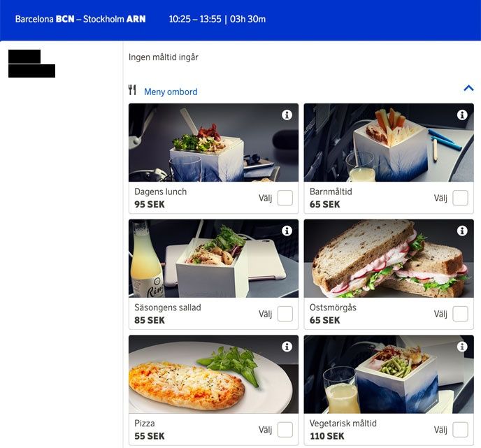
Task: Select Barnmåltid with its checkbox
Action: click(x=460, y=198)
